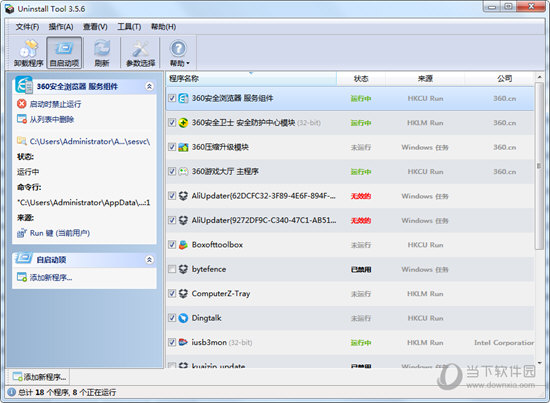Collapse the 360安全浏览器 服务组件 sidebar panel

149,86
